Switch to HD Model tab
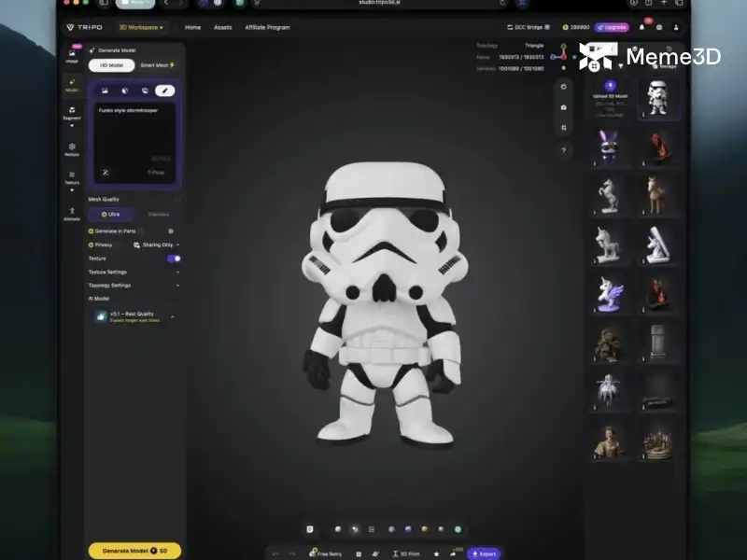Image resolution: width=747 pixels, height=560 pixels. pyautogui.click(x=111, y=65)
